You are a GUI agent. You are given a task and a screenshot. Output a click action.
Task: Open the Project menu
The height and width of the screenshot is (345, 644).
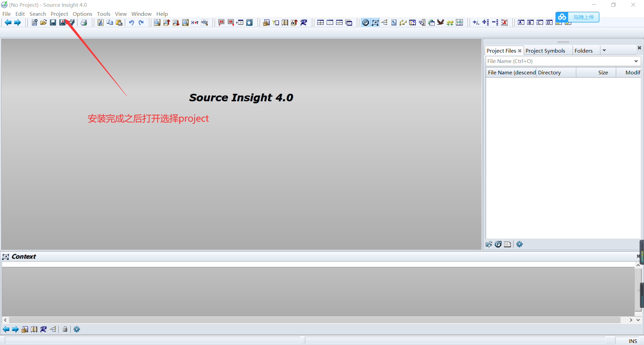tap(59, 14)
